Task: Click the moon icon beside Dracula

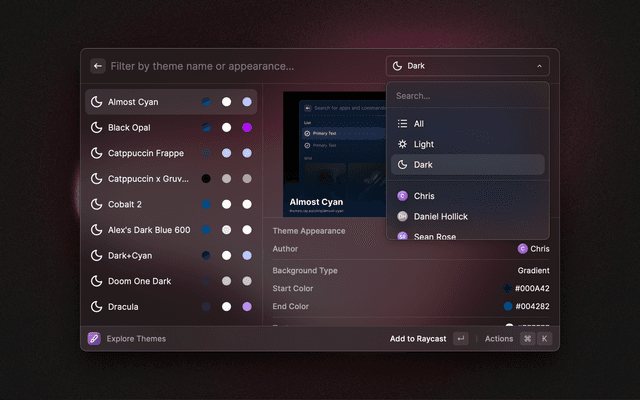Action: 96,306
